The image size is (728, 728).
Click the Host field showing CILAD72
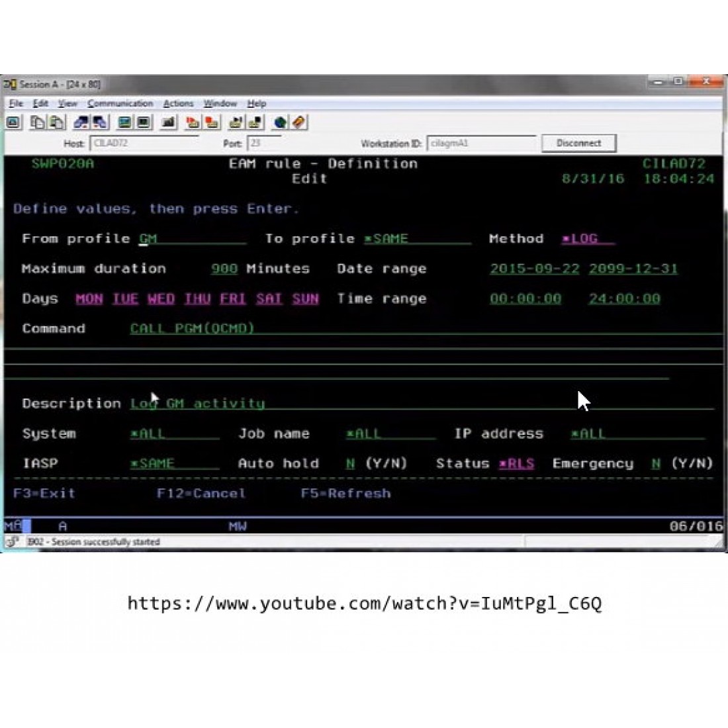click(144, 143)
